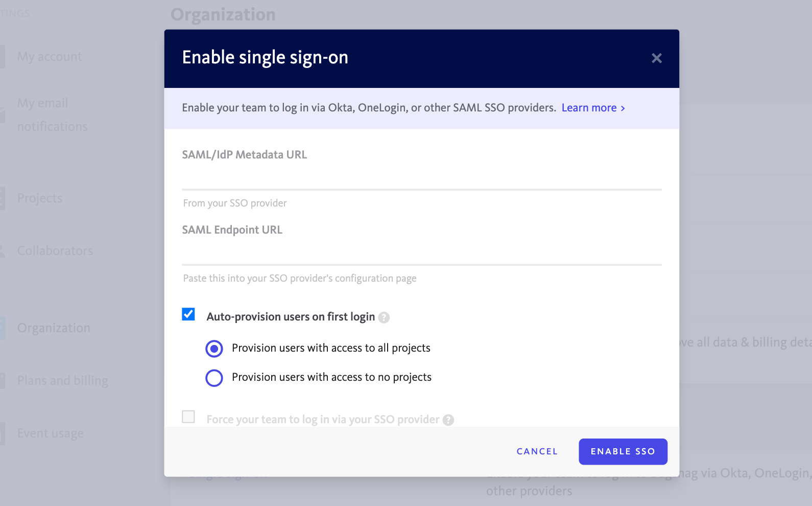Viewport: 812px width, 506px height.
Task: Select Provision users with access to all projects
Action: pos(214,349)
